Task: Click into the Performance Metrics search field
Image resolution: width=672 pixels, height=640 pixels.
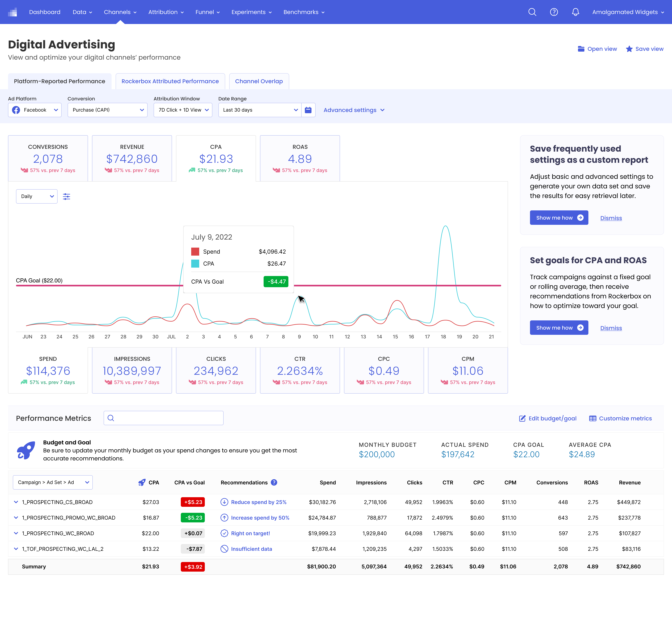Action: (163, 418)
